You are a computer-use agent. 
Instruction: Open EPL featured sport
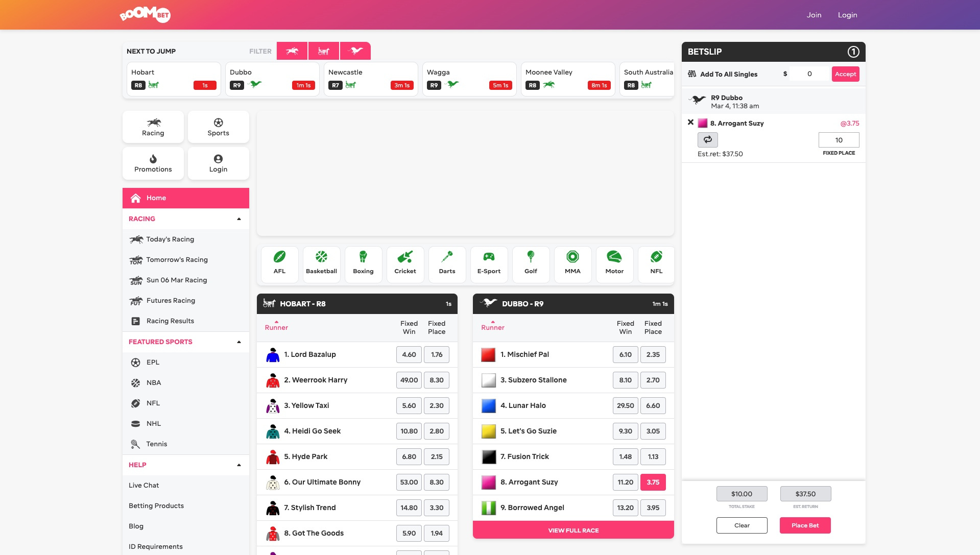(186, 362)
